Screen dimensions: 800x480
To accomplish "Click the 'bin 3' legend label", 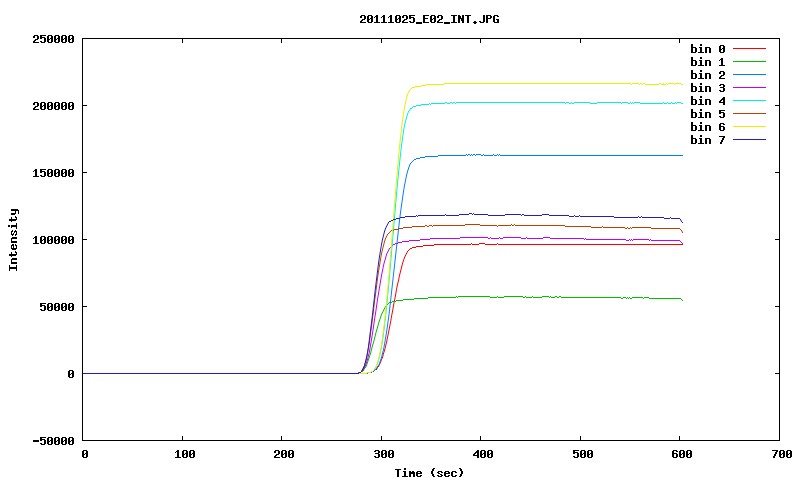I will [x=708, y=88].
